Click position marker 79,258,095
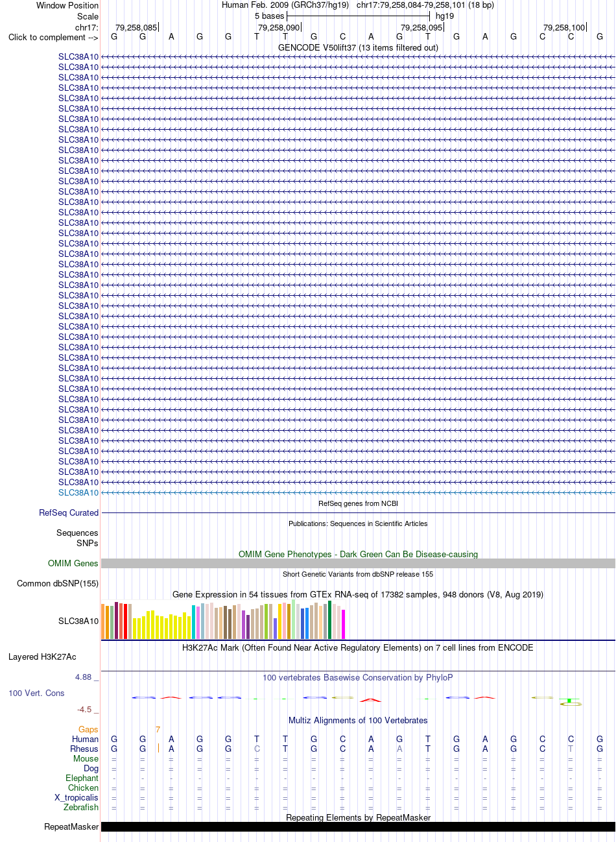This screenshot has height=842, width=616. point(421,27)
